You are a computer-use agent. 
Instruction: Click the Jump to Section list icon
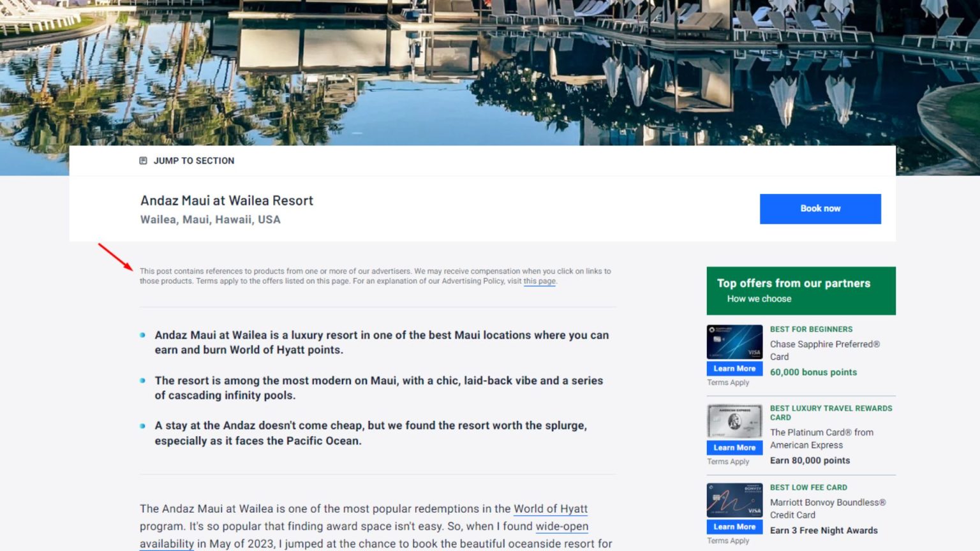(x=143, y=161)
